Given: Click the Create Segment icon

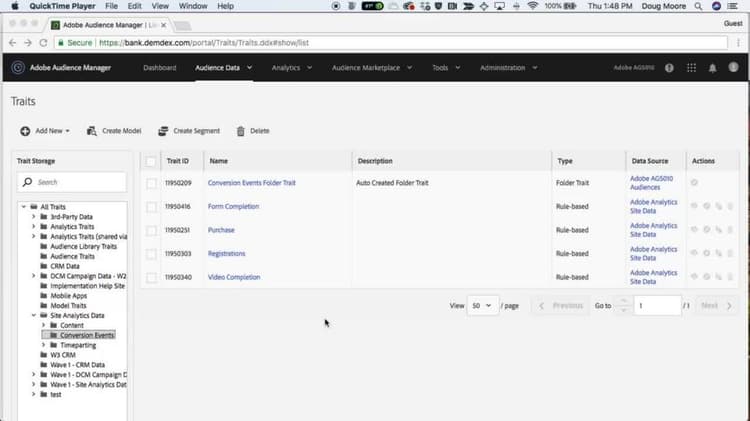Looking at the screenshot, I should pos(163,131).
